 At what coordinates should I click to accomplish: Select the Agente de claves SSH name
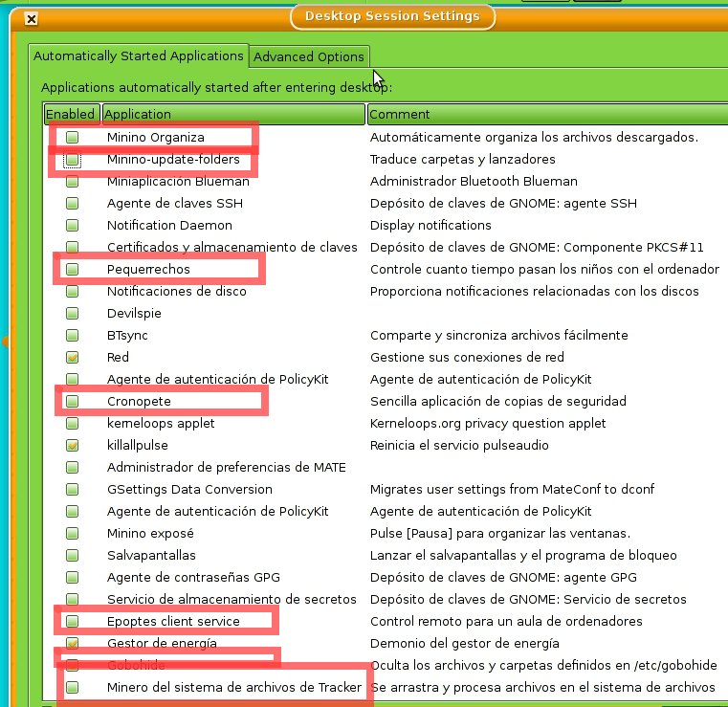coord(174,204)
